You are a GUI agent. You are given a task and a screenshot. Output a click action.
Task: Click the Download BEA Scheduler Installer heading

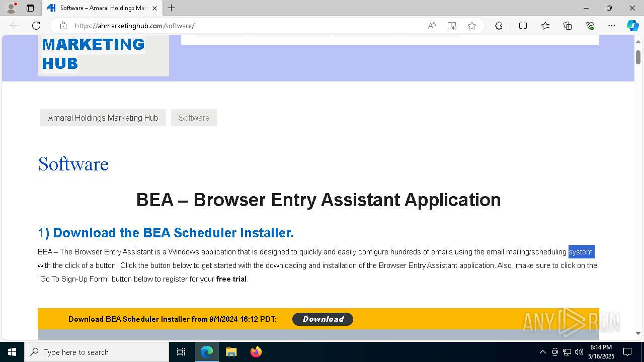tap(166, 233)
